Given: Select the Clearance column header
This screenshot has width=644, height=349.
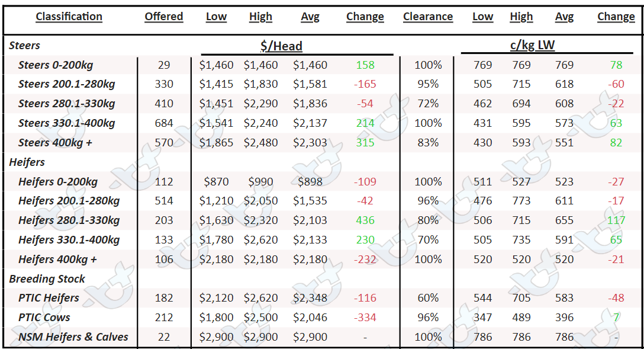Looking at the screenshot, I should pos(428,17).
